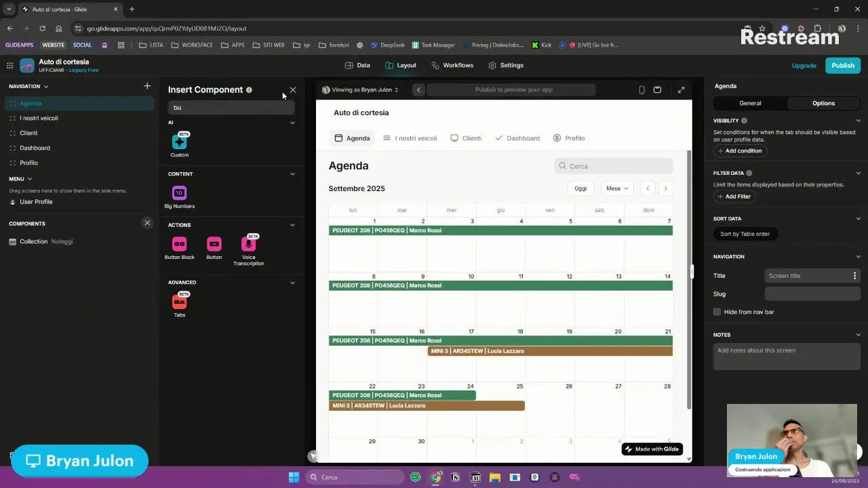Click the Publish button
868x488 pixels.
point(843,66)
